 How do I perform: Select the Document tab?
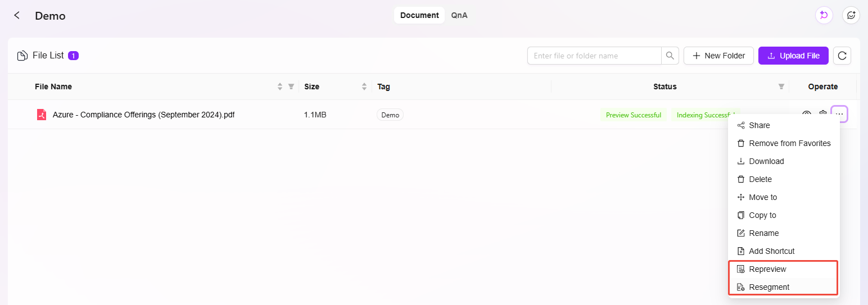[x=419, y=15]
